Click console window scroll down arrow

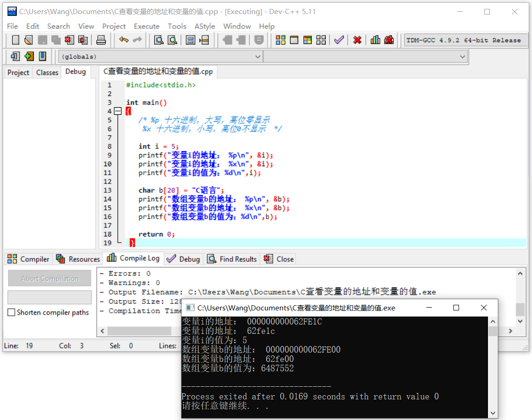click(493, 413)
